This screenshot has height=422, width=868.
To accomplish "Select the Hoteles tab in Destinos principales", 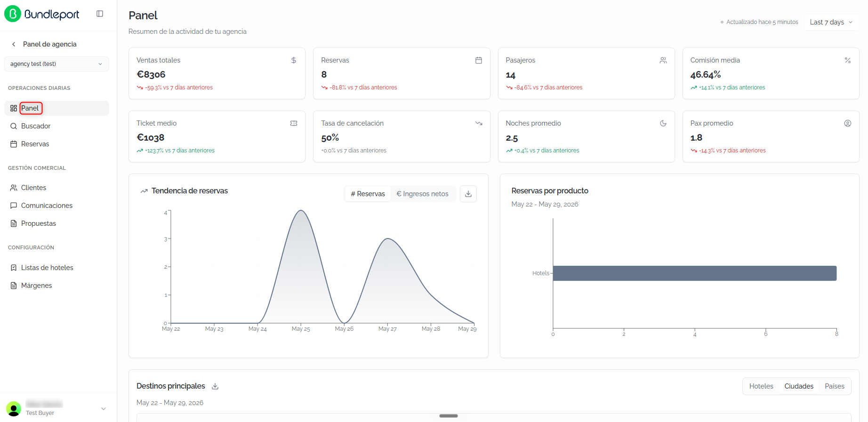I will click(x=761, y=386).
